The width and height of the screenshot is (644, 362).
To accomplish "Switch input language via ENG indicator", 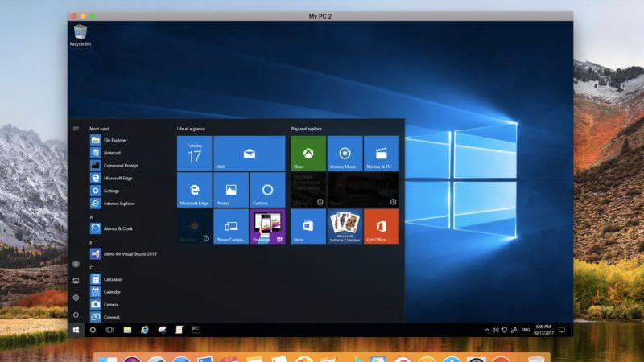I will pyautogui.click(x=526, y=330).
